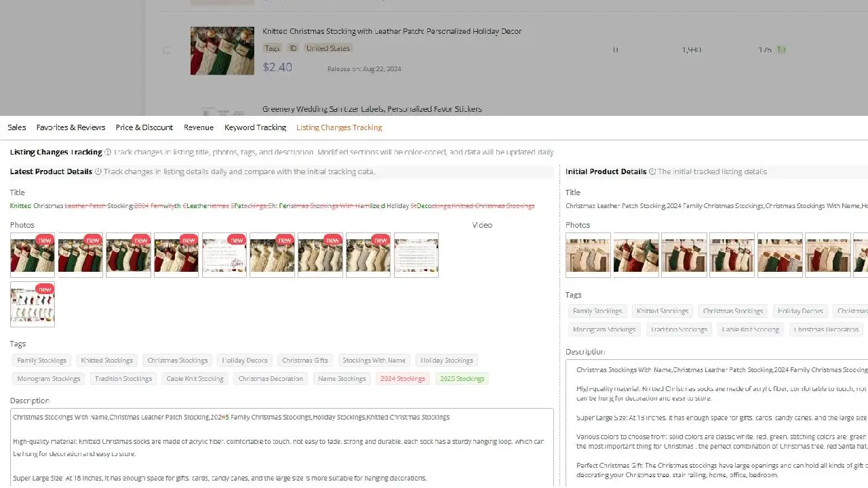The width and height of the screenshot is (868, 488).
Task: Click the Tags badge on the stocking listing row
Action: tap(272, 48)
